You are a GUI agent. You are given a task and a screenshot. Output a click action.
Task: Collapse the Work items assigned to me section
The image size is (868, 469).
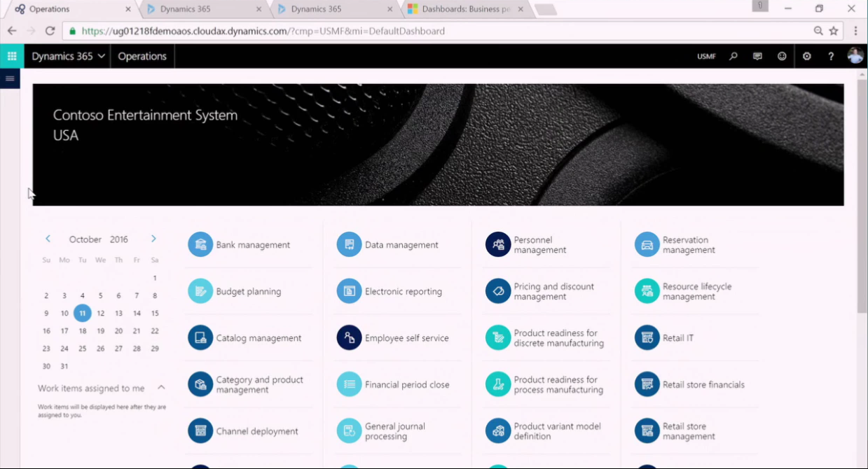click(161, 388)
